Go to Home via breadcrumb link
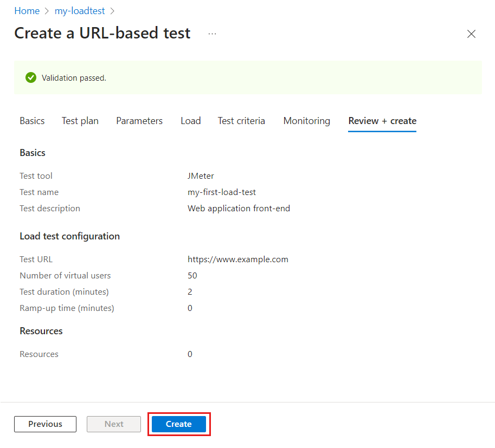The image size is (495, 448). pos(27,11)
